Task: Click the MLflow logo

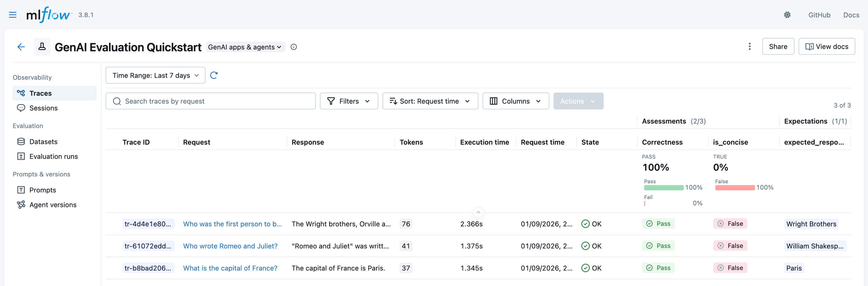Action: click(48, 15)
